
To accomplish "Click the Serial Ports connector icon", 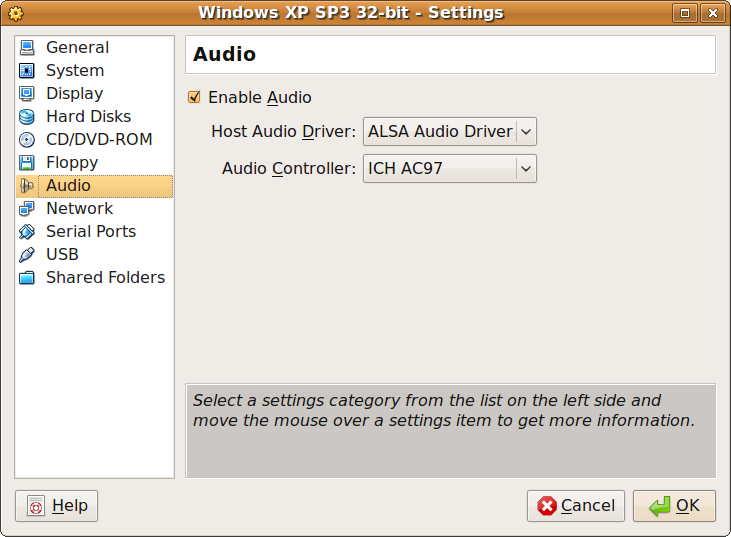I will (27, 232).
